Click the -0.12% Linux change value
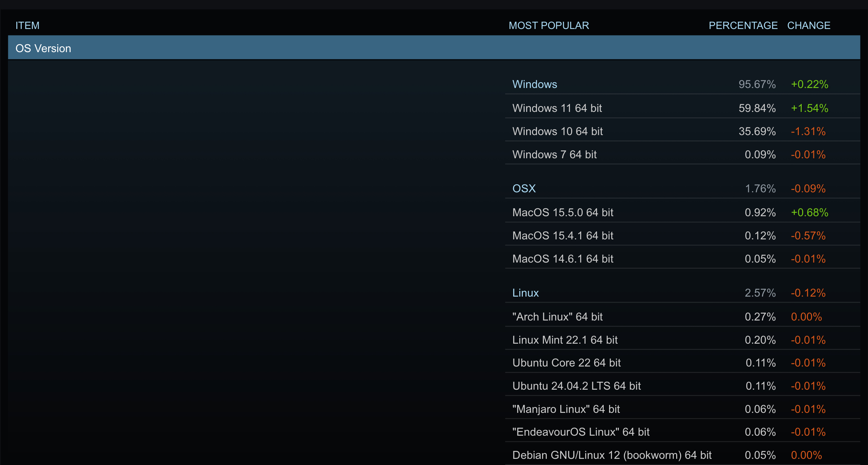Viewport: 868px width, 465px height. pyautogui.click(x=808, y=293)
